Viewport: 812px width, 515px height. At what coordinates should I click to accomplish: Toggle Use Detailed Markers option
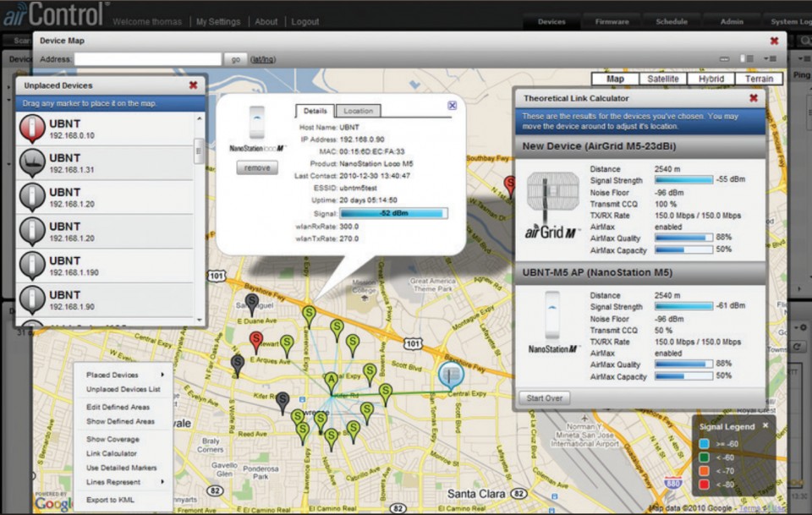click(122, 468)
